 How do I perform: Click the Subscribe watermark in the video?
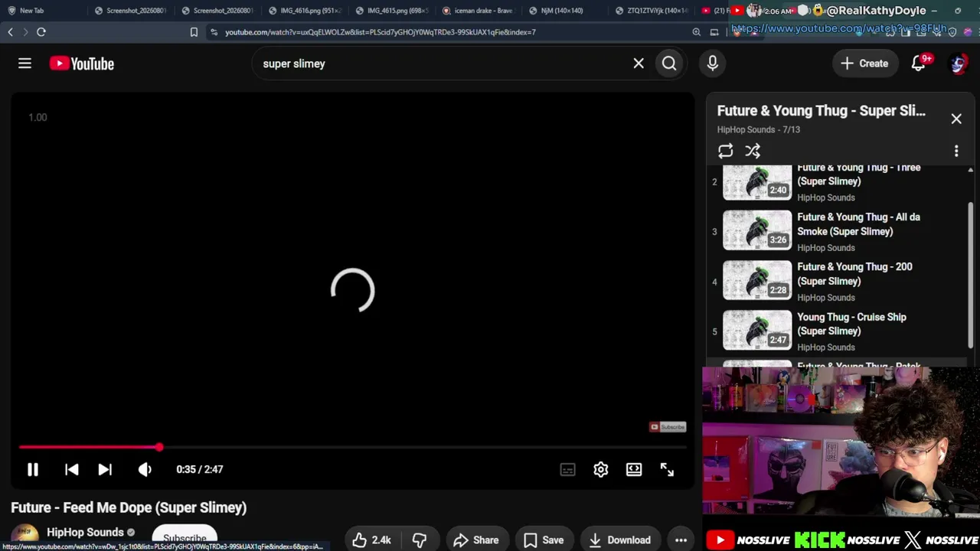click(668, 427)
